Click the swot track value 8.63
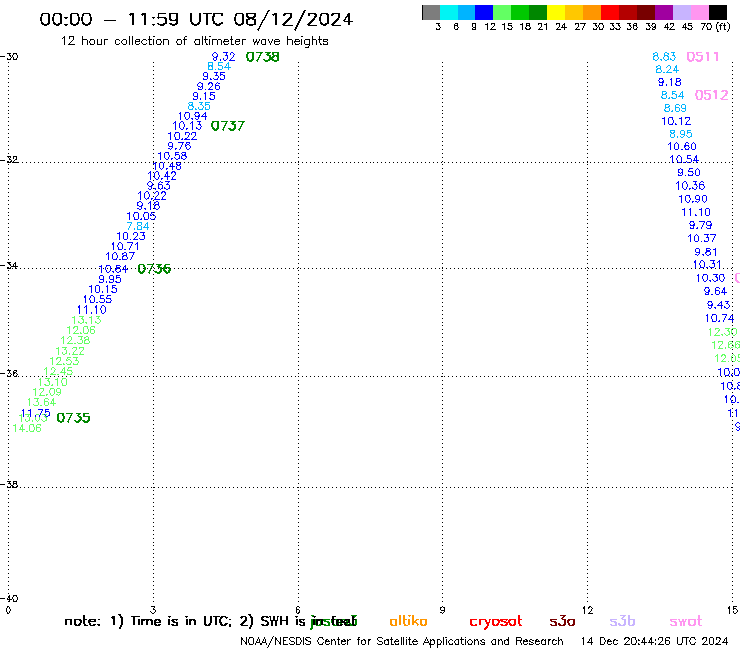740x650 pixels. 664,57
